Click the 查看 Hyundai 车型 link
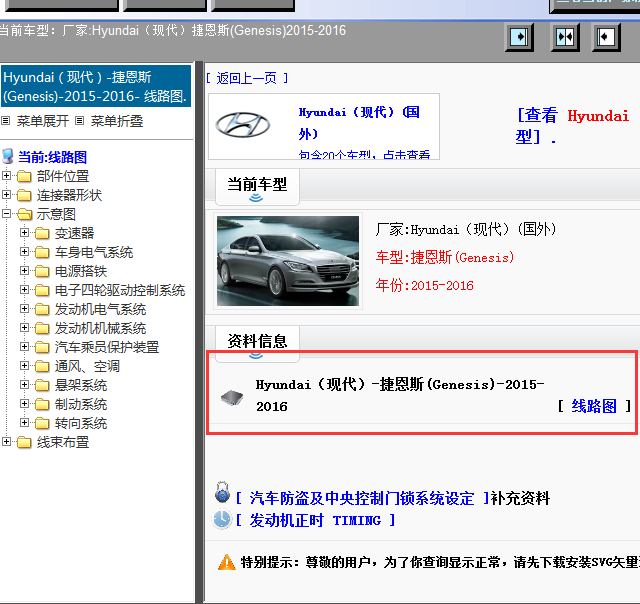The image size is (640, 604). (573, 126)
